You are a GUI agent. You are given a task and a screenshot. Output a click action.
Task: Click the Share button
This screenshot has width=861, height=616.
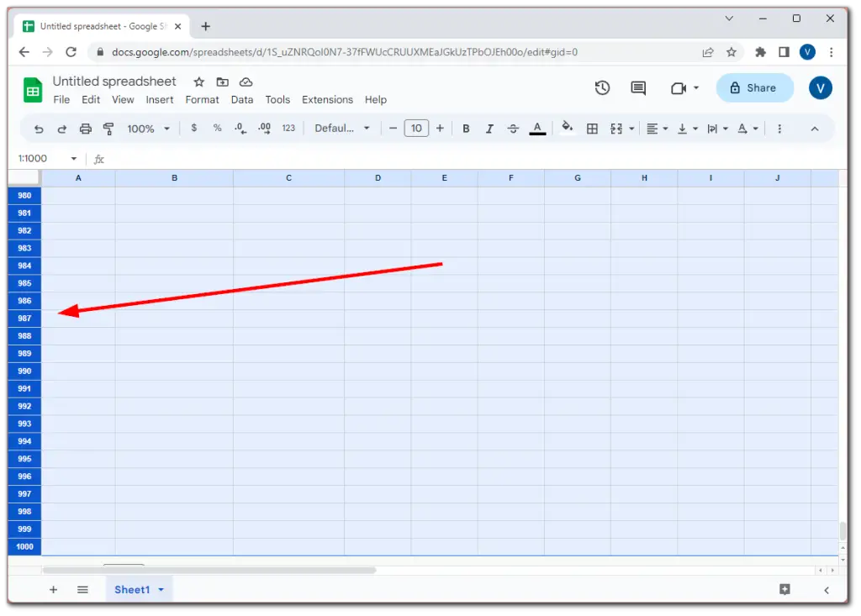pos(754,87)
